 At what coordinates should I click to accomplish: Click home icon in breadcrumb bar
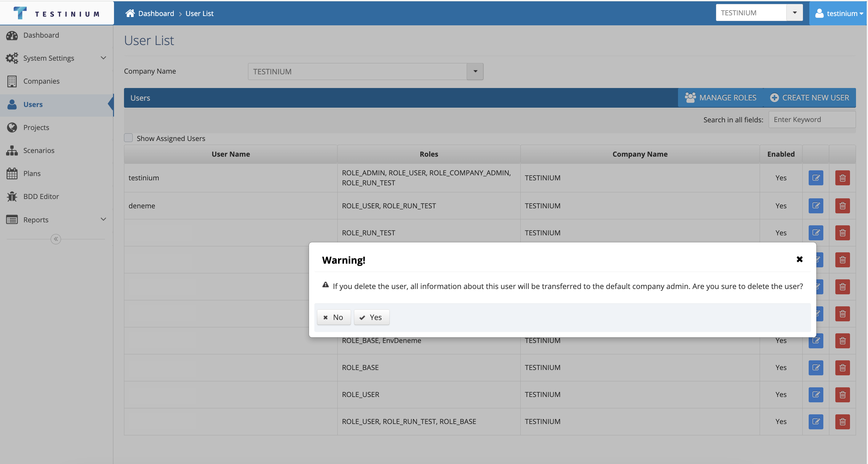pos(130,13)
